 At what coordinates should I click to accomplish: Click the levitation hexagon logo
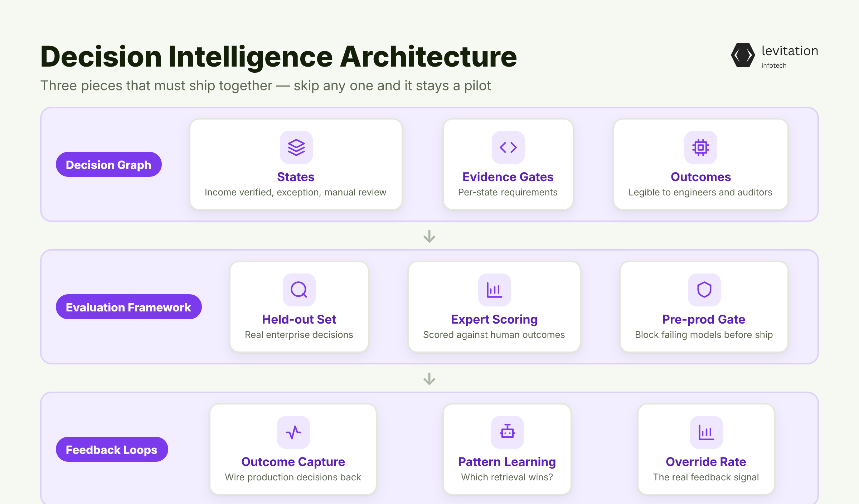(x=743, y=55)
